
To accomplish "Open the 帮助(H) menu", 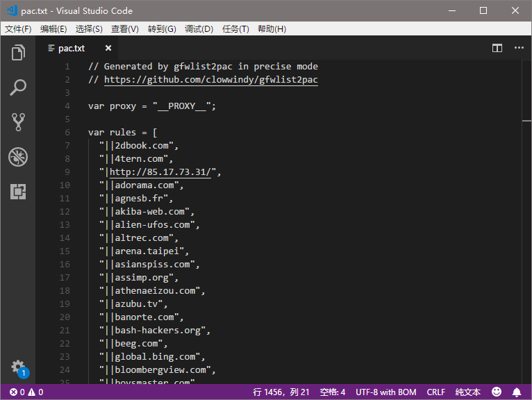I will coord(272,29).
